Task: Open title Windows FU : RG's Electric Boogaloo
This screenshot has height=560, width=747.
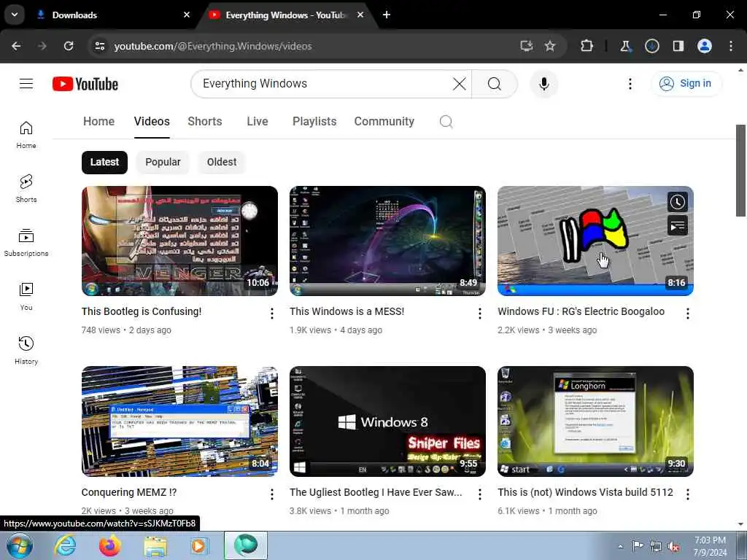Action: tap(581, 311)
